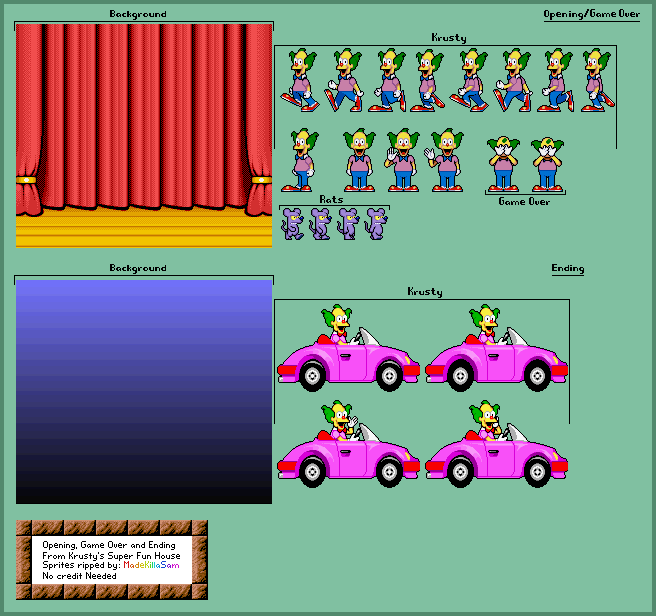Click the gold curtain tieback on left
This screenshot has height=616, width=656.
point(26,180)
